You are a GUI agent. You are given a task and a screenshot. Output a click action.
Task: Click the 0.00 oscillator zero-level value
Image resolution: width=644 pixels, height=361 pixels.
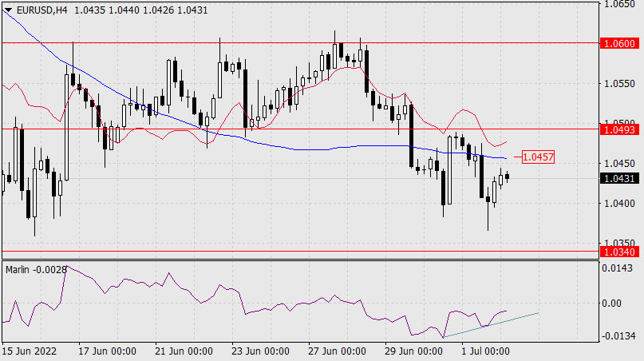point(611,303)
